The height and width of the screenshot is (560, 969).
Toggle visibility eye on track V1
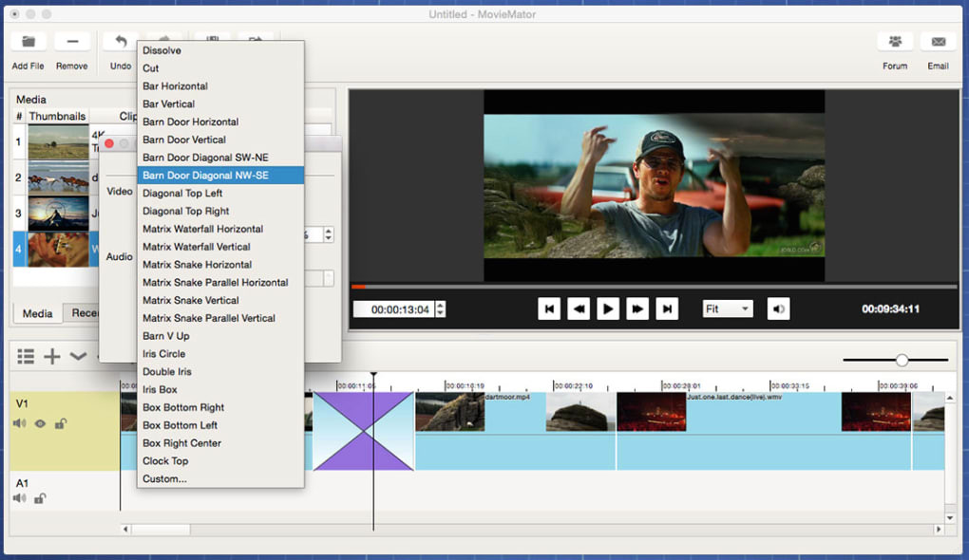tap(40, 423)
